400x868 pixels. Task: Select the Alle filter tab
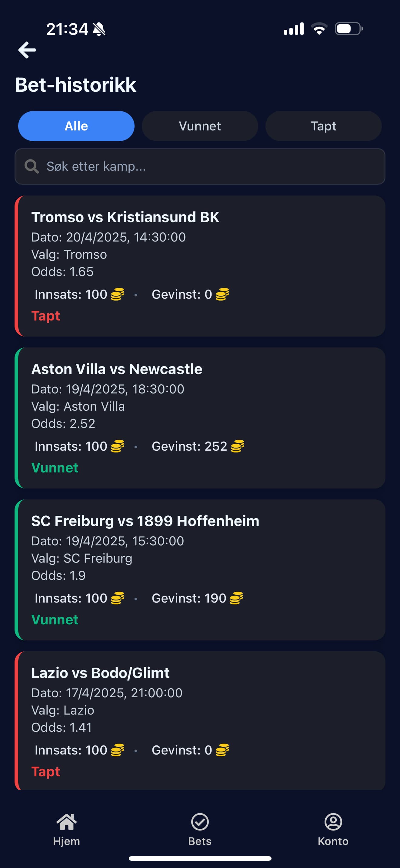coord(76,126)
